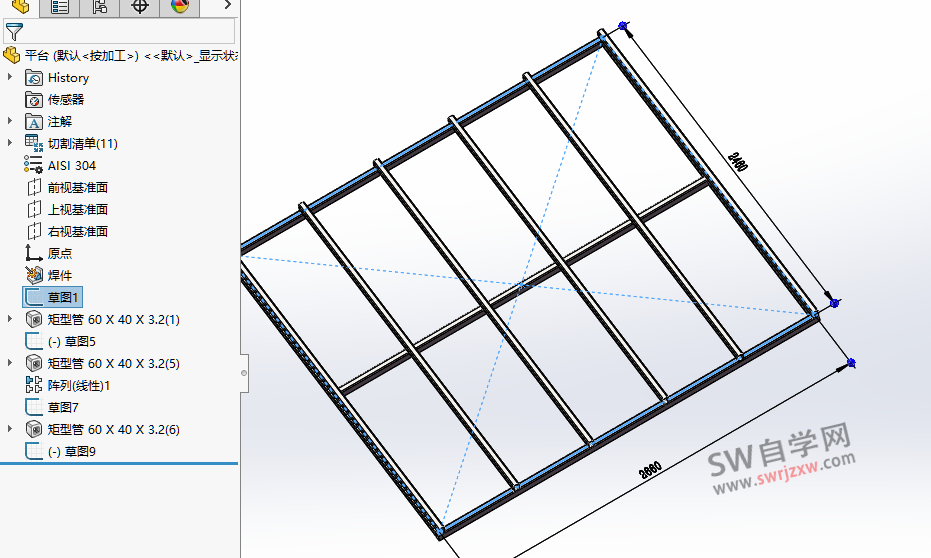Click the feature tree filter icon
This screenshot has height=558, width=931.
[14, 32]
